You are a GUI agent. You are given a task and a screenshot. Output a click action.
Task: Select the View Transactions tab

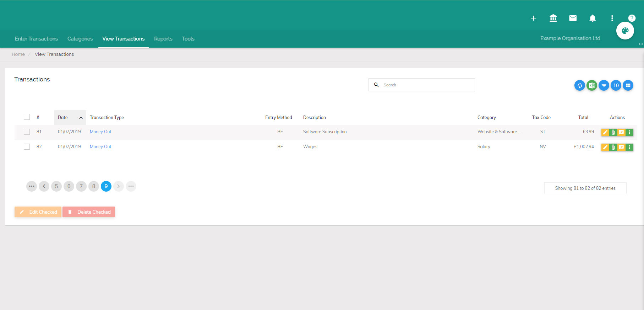point(124,39)
